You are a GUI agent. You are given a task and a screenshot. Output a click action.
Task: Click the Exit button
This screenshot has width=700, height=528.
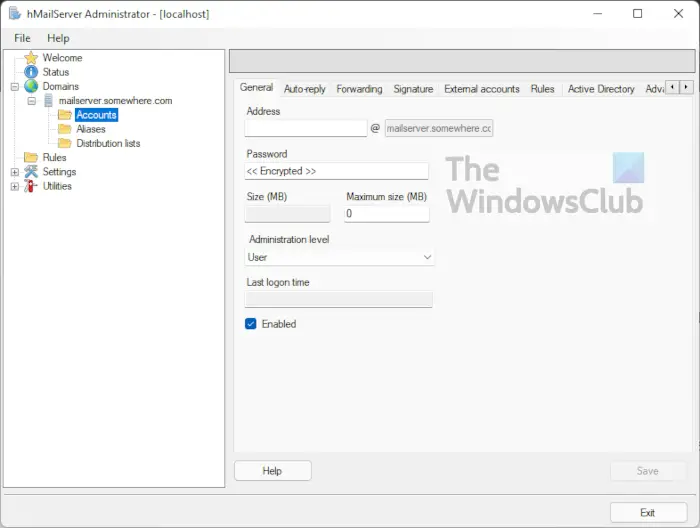pos(648,512)
